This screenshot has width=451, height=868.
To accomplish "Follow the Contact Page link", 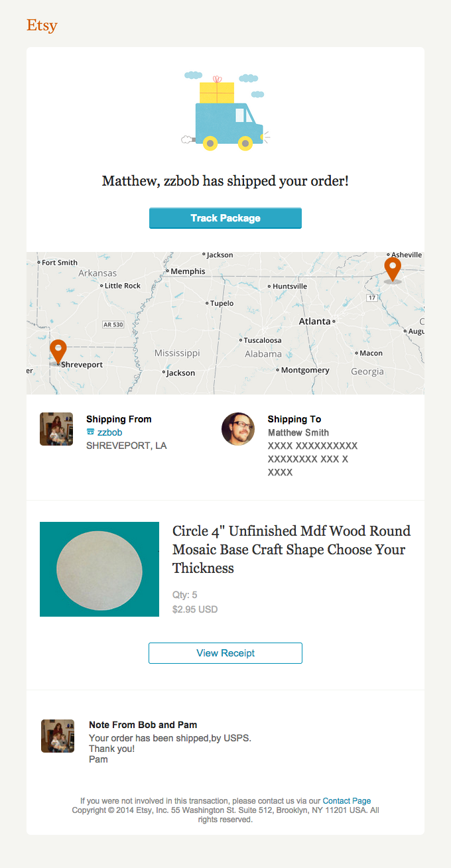I will coord(347,801).
